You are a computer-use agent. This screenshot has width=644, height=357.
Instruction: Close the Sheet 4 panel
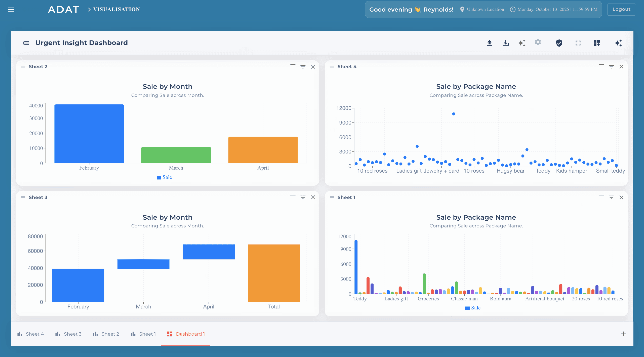621,67
